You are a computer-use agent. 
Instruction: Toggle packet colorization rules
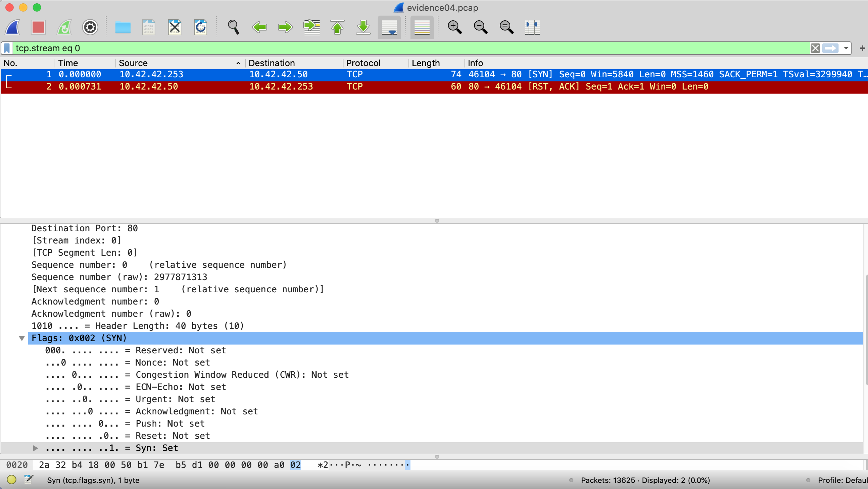point(422,27)
